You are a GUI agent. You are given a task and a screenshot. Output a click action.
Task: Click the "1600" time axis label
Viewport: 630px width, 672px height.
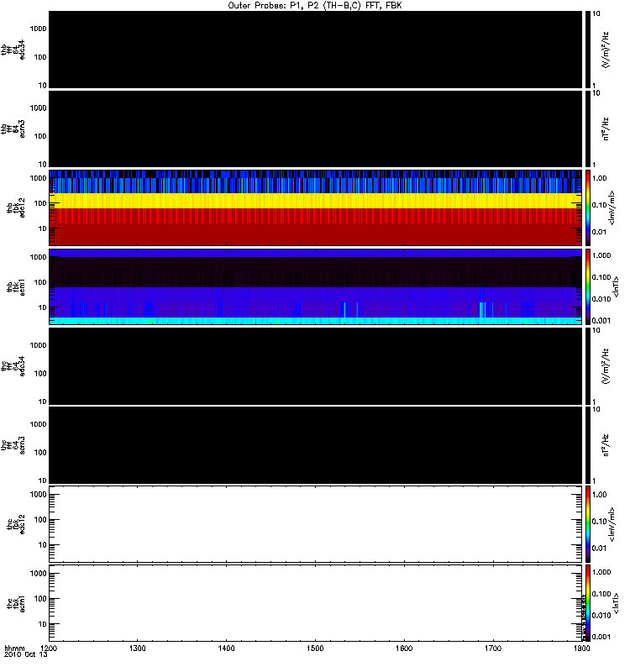(x=404, y=648)
